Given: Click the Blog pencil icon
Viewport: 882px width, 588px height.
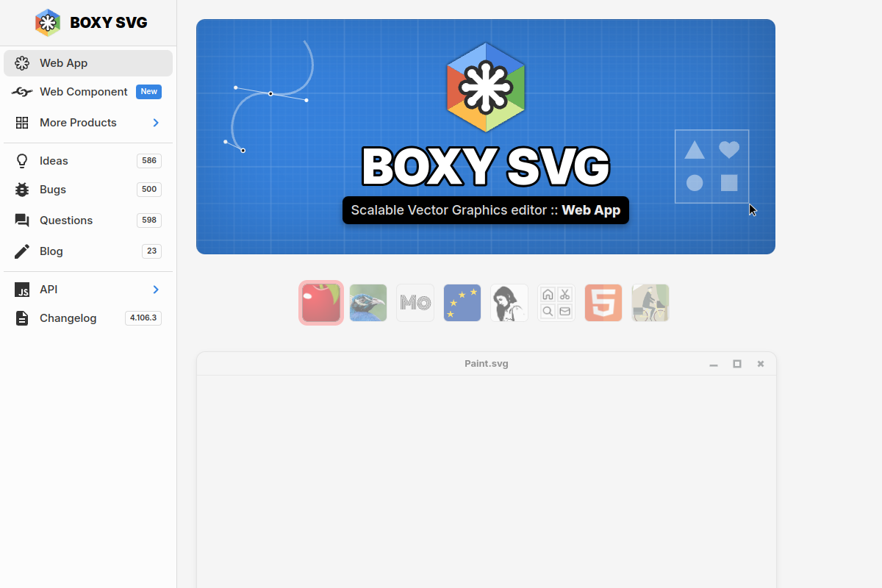Looking at the screenshot, I should click(22, 251).
